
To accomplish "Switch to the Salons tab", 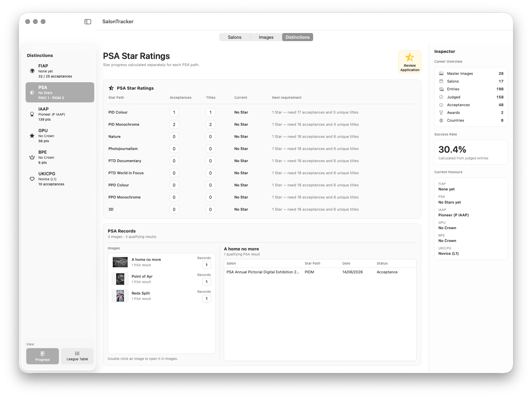I will click(x=235, y=37).
